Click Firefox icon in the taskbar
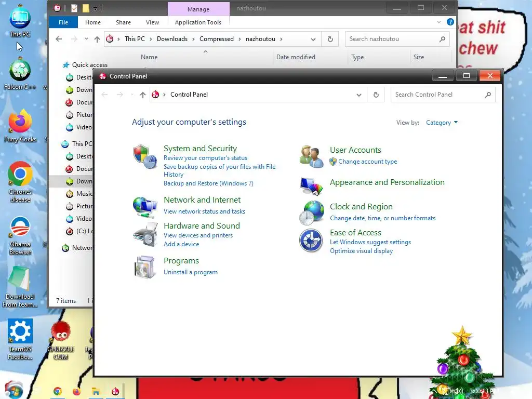The image size is (532, 399). (77, 391)
